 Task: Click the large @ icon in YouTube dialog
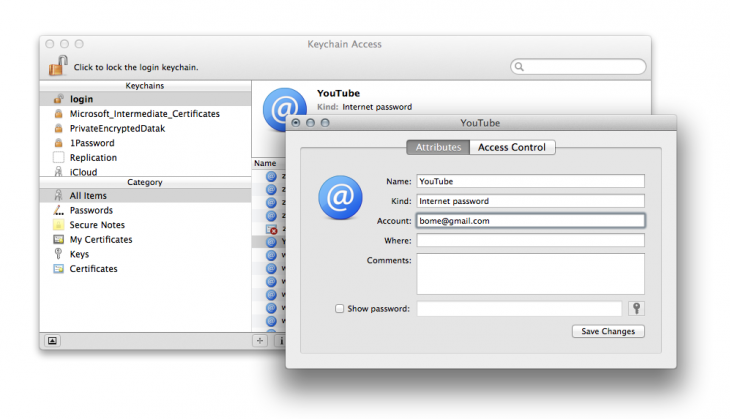[340, 197]
